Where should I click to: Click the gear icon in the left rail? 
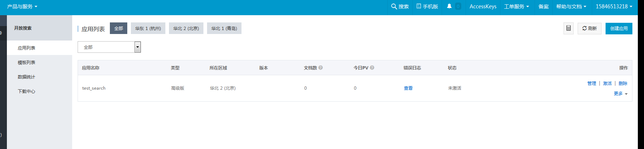point(1,33)
